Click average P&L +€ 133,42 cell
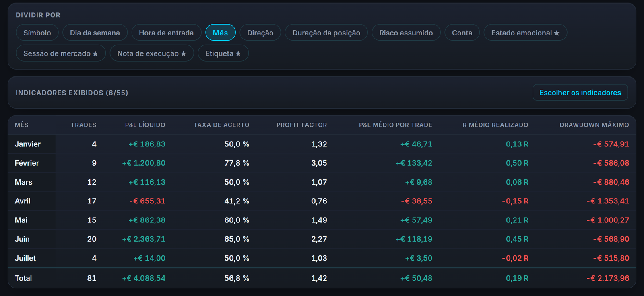 tap(414, 163)
